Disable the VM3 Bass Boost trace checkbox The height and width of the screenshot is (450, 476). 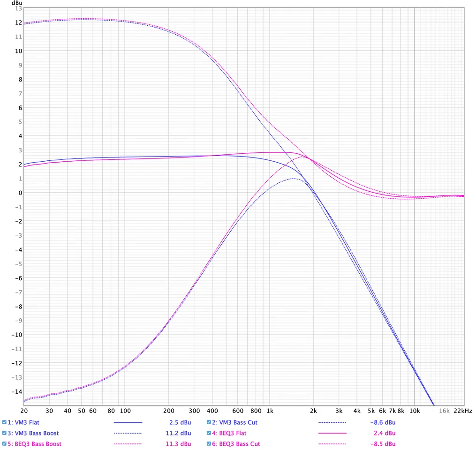pos(5,433)
